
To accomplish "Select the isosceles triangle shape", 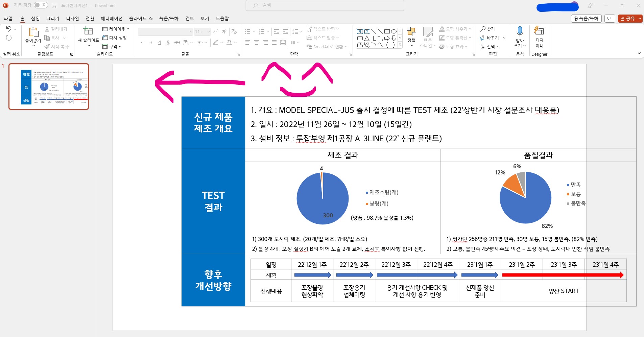I will [367, 38].
